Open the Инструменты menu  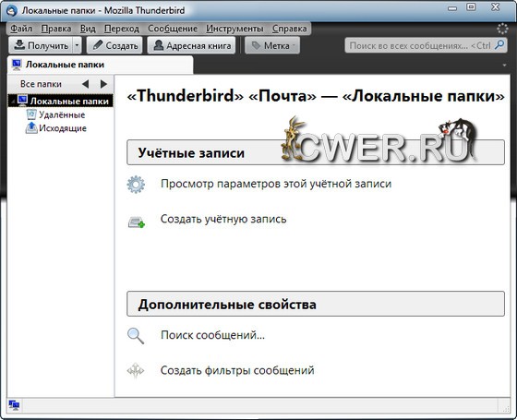coord(234,29)
